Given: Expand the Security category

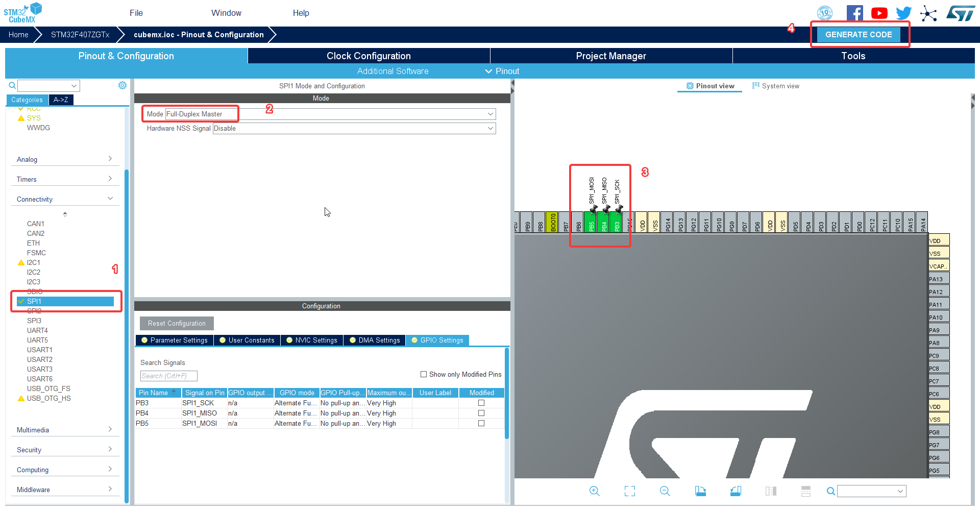Looking at the screenshot, I should (65, 450).
